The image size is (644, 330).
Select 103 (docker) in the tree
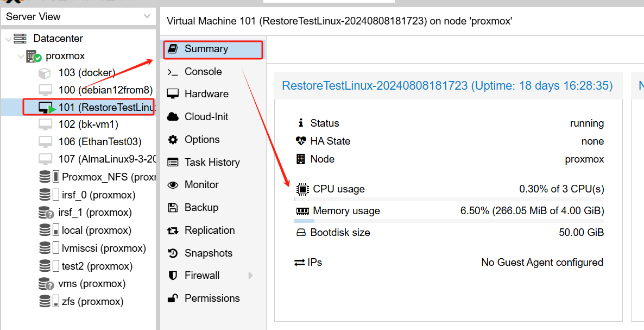[x=87, y=73]
